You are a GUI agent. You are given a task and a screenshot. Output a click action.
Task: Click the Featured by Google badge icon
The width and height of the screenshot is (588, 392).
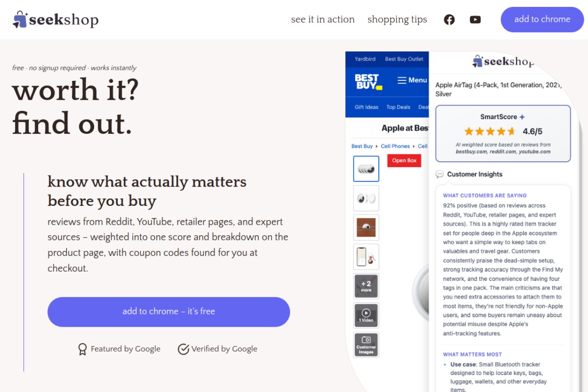(x=82, y=349)
